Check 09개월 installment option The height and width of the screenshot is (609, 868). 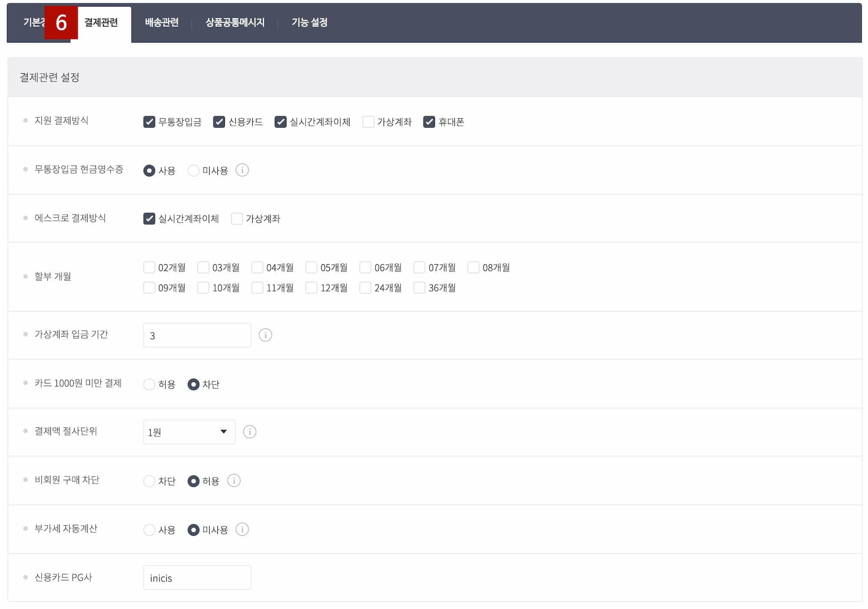point(149,288)
